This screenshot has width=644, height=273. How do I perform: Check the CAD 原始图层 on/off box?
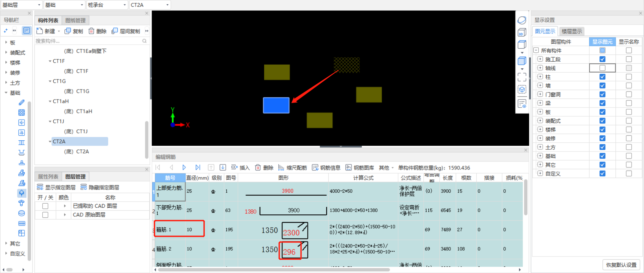tap(45, 215)
